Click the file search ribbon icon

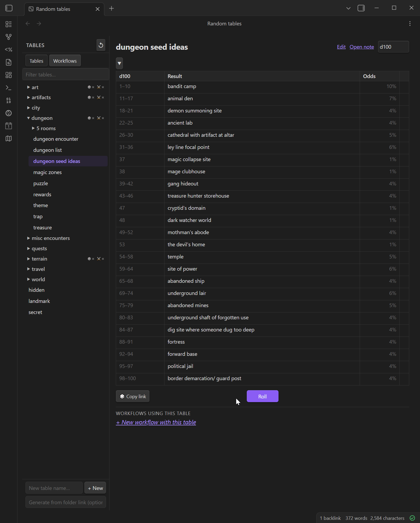[x=8, y=62]
